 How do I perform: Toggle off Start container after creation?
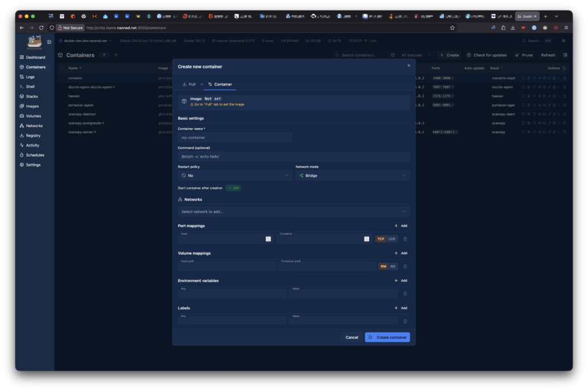(233, 188)
